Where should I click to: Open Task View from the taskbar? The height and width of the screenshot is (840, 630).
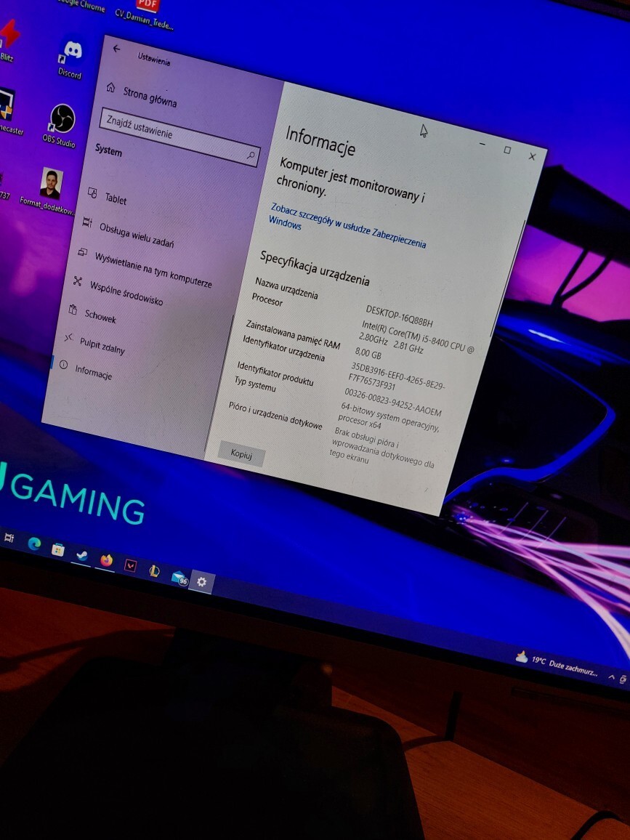9,537
